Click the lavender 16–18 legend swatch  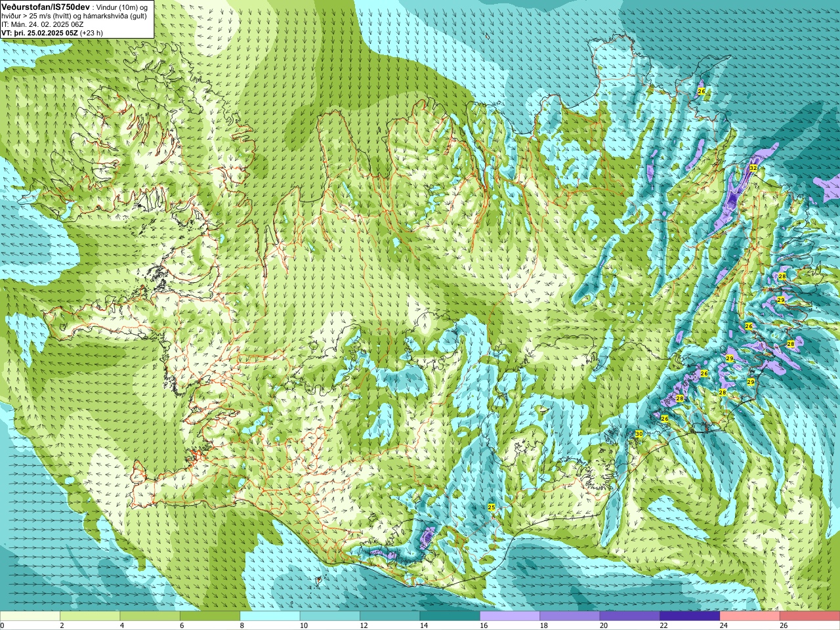point(510,616)
